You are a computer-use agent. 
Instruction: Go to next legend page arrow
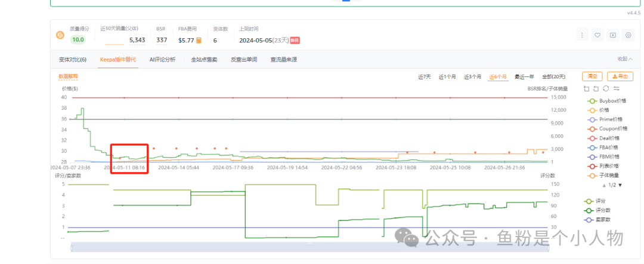(x=620, y=185)
